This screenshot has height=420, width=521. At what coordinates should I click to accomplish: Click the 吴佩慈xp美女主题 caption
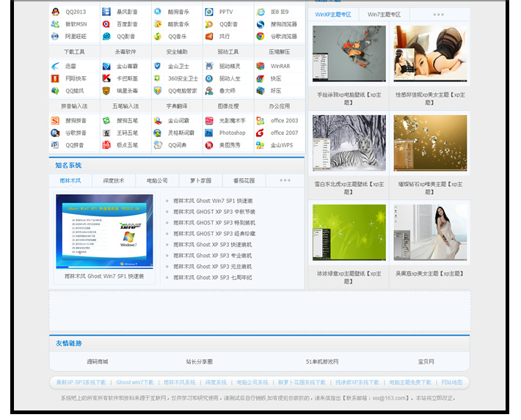click(429, 274)
